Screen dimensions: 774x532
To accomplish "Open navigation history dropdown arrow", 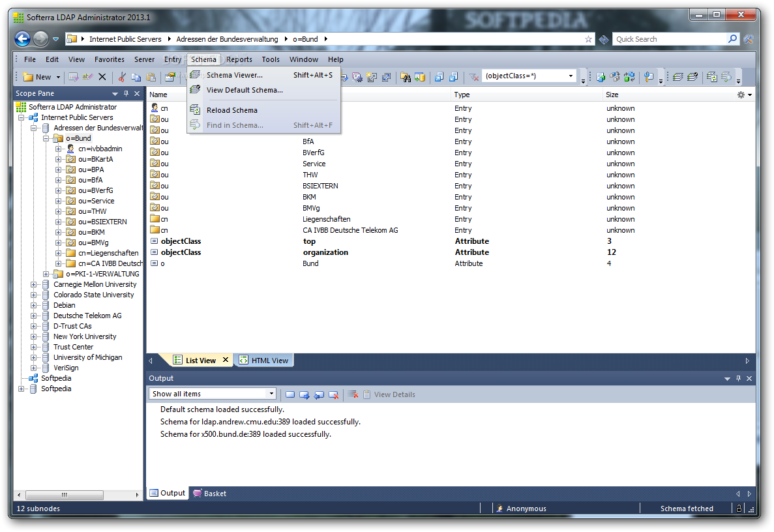I will tap(56, 39).
